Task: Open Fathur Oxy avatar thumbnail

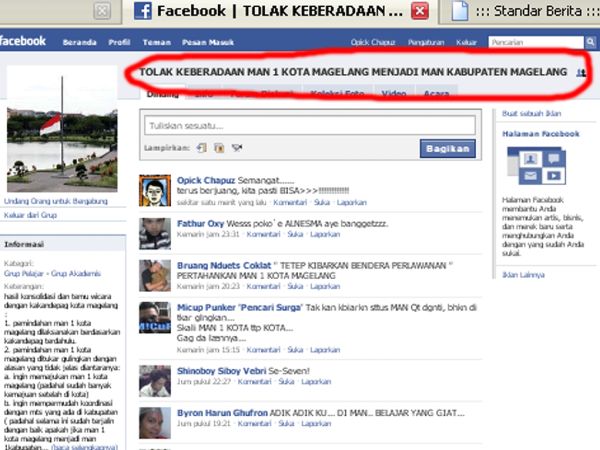Action: tap(155, 233)
